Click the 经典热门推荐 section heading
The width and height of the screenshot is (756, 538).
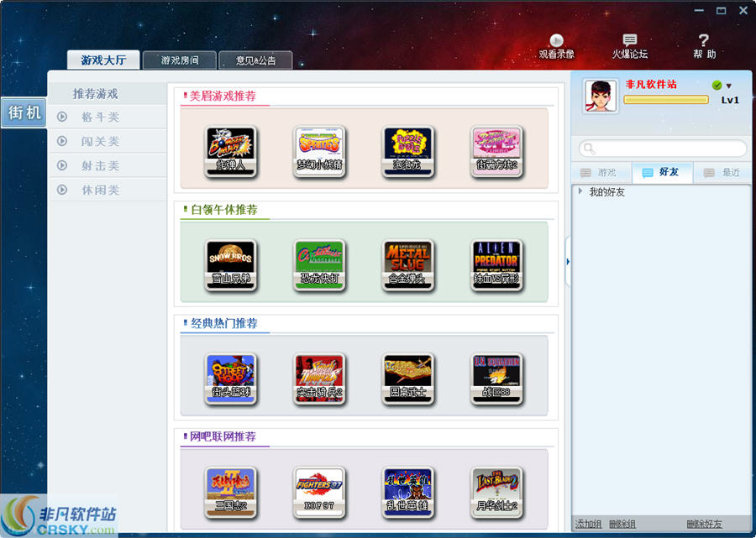point(224,323)
